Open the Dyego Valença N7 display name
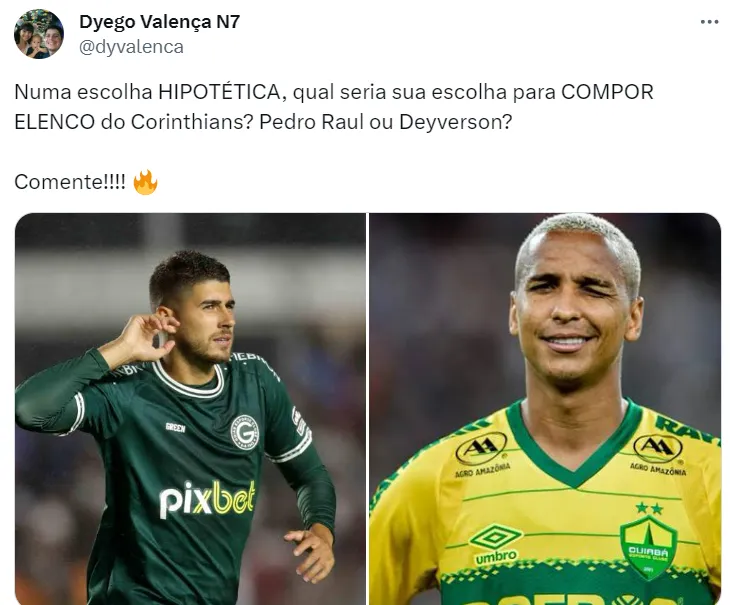Viewport: 730px width, 605px height. [x=160, y=21]
